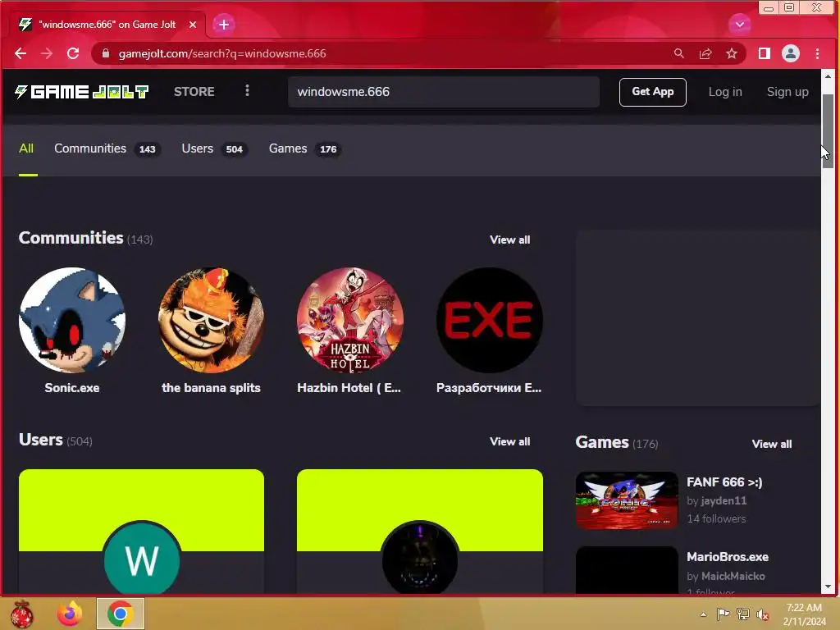840x630 pixels.
Task: Click the scrollbar down arrow
Action: [828, 587]
